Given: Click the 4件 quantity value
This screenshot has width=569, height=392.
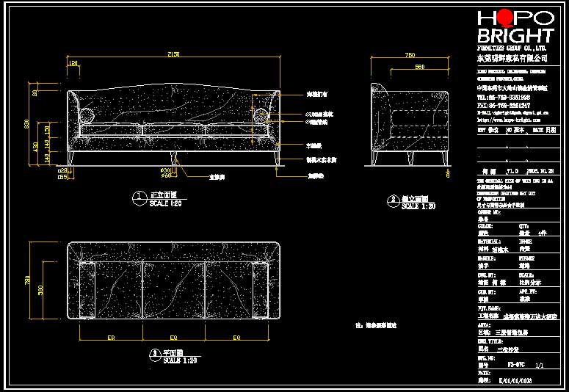Looking at the screenshot, I should (542, 233).
